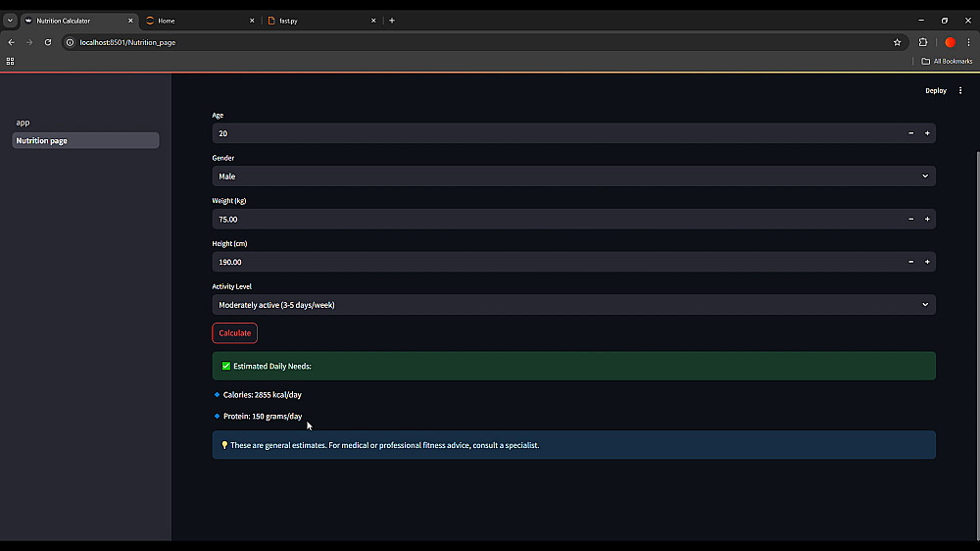Open the browser extensions puzzle icon
This screenshot has height=551, width=980.
[923, 42]
